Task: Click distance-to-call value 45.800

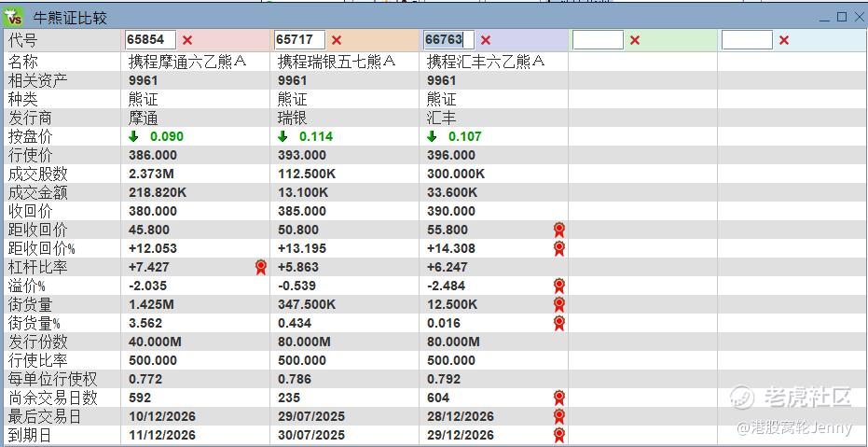Action: point(149,230)
